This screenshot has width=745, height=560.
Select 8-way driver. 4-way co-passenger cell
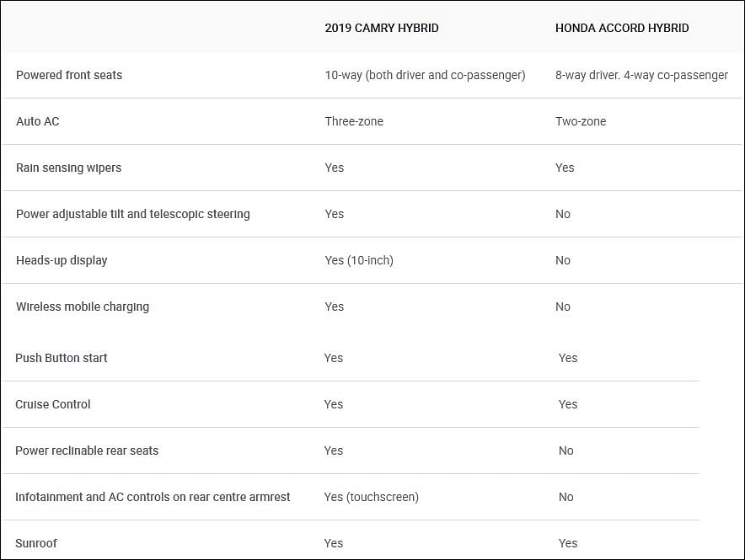coord(641,75)
